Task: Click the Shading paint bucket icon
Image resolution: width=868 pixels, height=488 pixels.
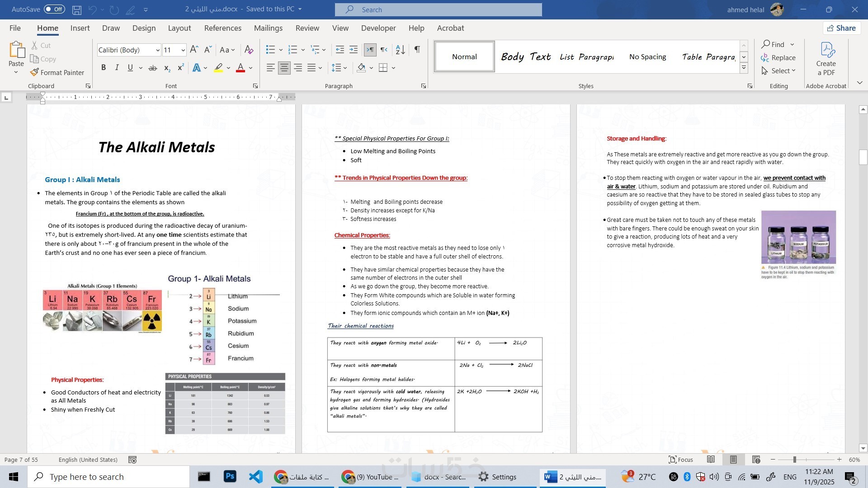Action: (x=361, y=68)
